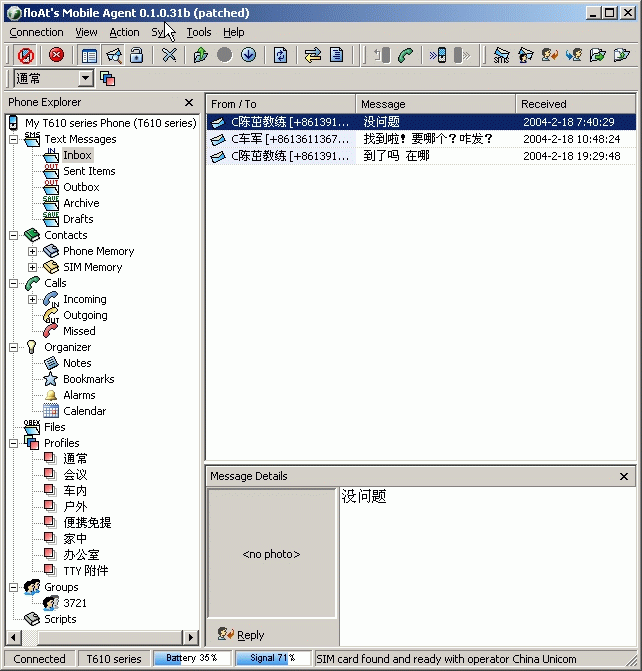Select message 找到啦 from C车军
The height and width of the screenshot is (671, 642).
pyautogui.click(x=421, y=139)
